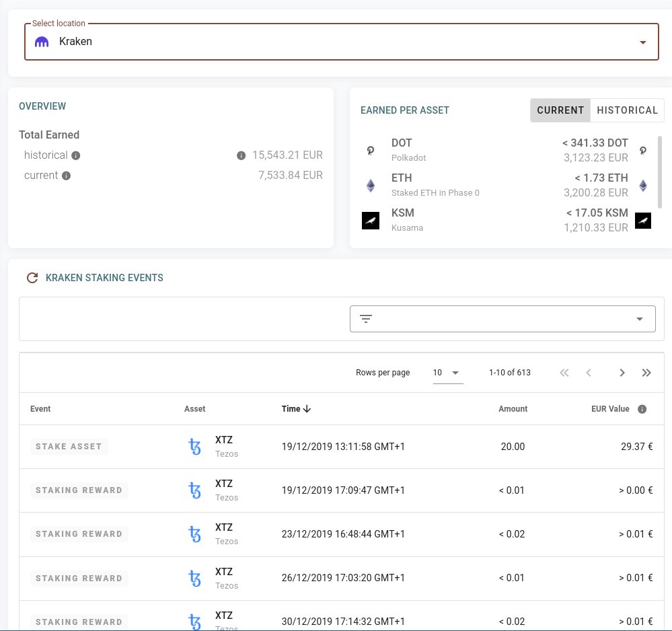
Task: Click the Ethereum icon left of ETH label
Action: [371, 185]
